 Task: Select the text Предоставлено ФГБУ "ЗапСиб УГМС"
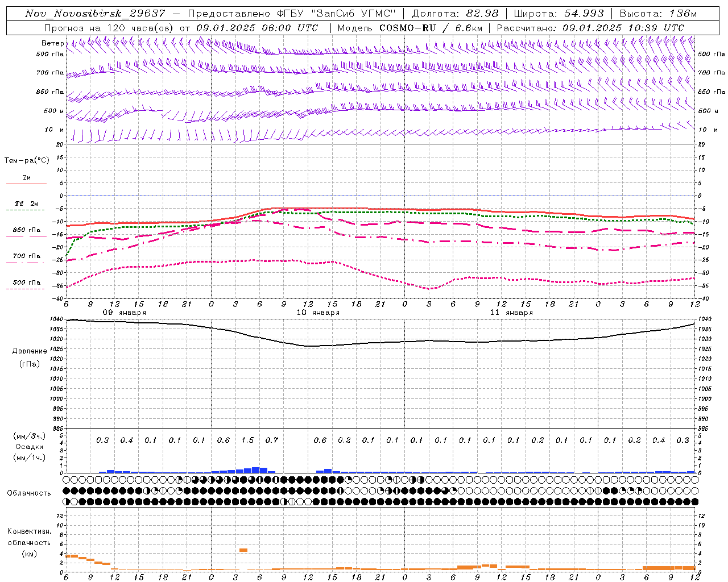291,14
